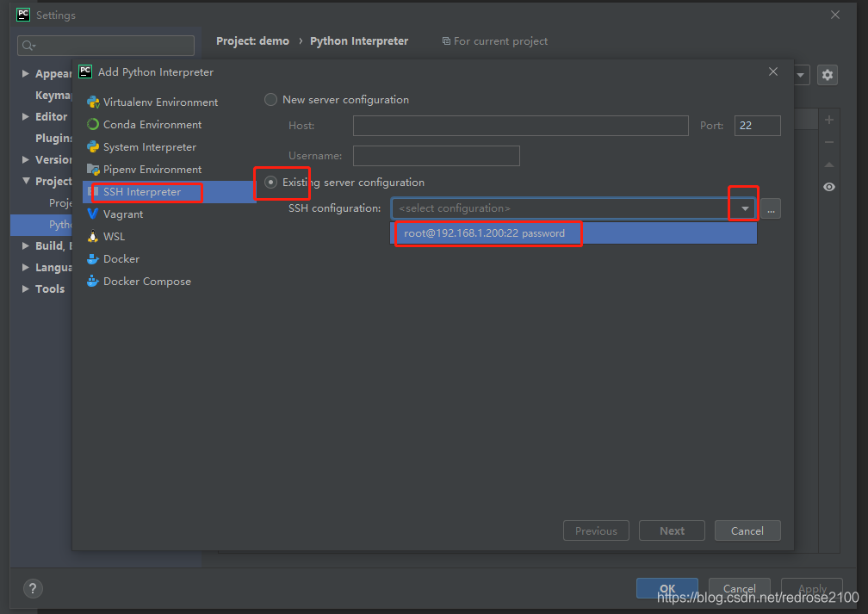Select Virtualenv Environment interpreter type
This screenshot has height=614, width=868.
152,102
